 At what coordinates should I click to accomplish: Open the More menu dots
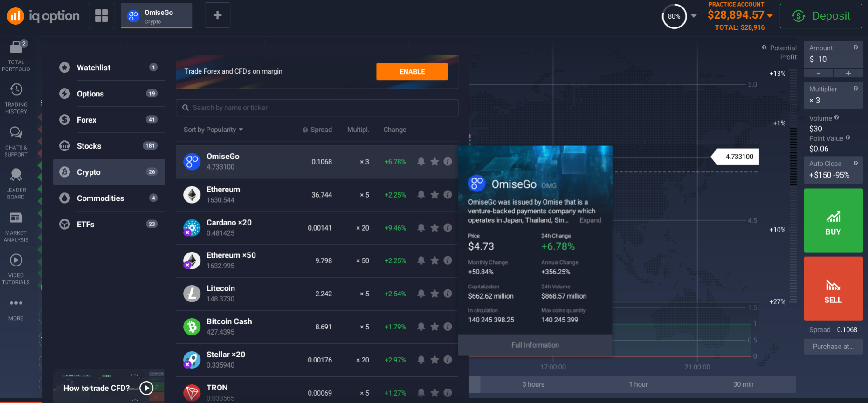click(x=16, y=303)
